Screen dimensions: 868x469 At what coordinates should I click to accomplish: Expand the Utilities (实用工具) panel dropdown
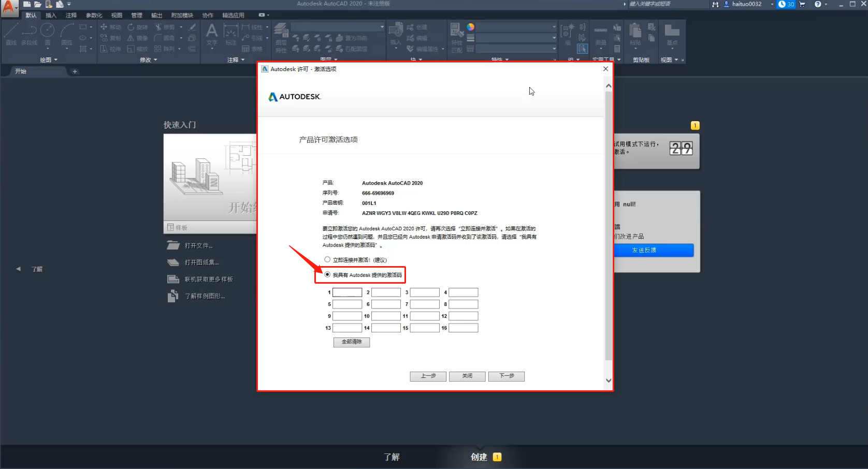(606, 60)
